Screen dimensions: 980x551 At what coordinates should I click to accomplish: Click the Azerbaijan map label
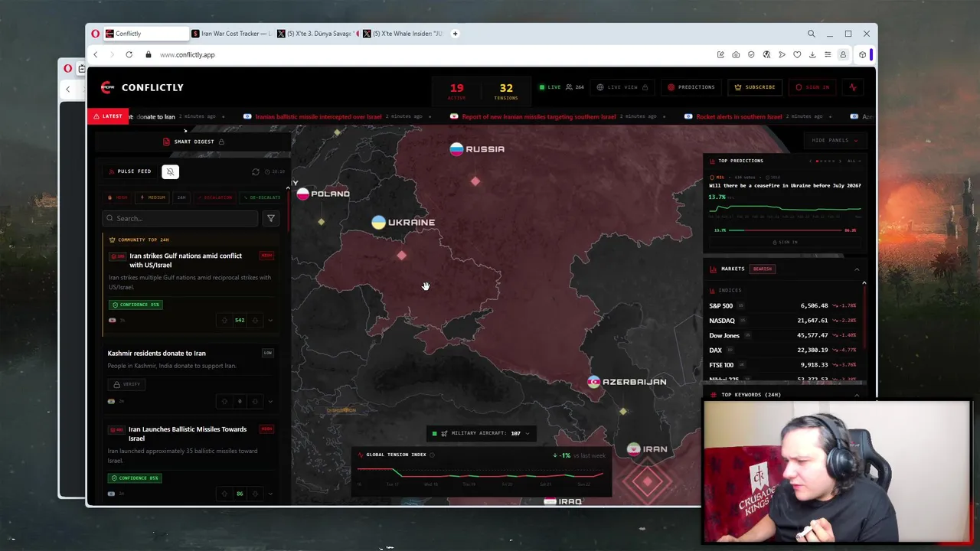tap(627, 382)
